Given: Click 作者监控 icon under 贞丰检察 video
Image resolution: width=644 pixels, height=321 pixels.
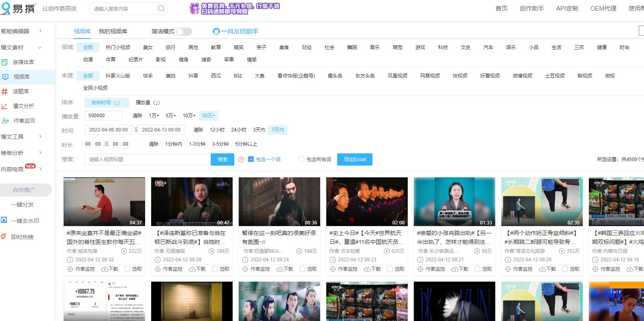Looking at the screenshot, I should tap(333, 269).
